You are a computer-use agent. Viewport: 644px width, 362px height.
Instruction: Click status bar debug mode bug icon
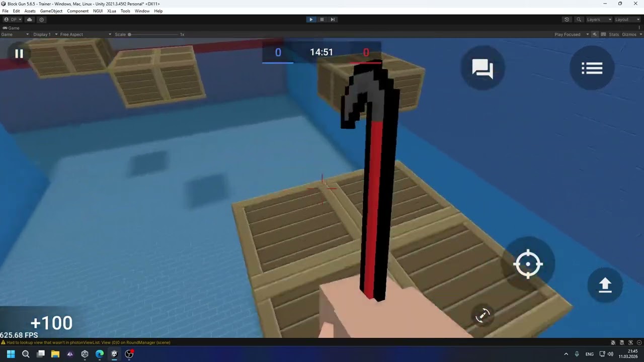click(613, 342)
